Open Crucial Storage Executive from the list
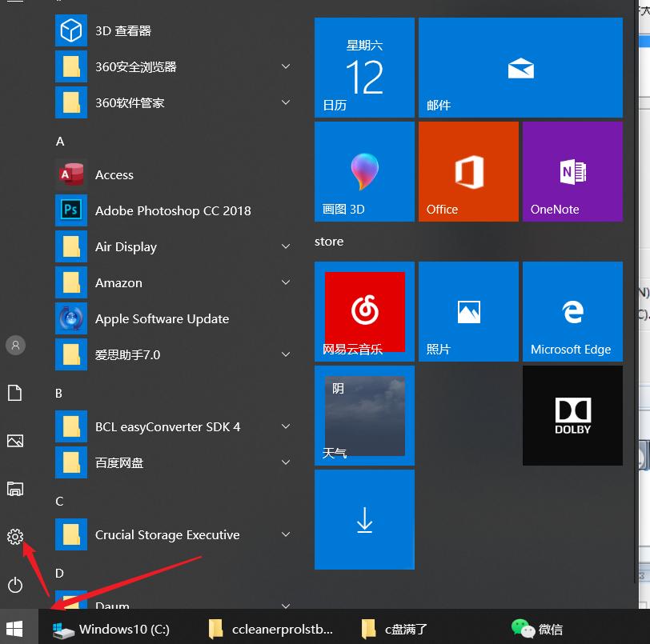 [167, 534]
